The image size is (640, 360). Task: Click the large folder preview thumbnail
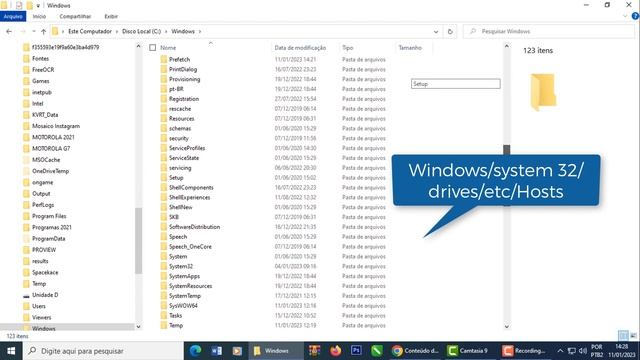(543, 92)
